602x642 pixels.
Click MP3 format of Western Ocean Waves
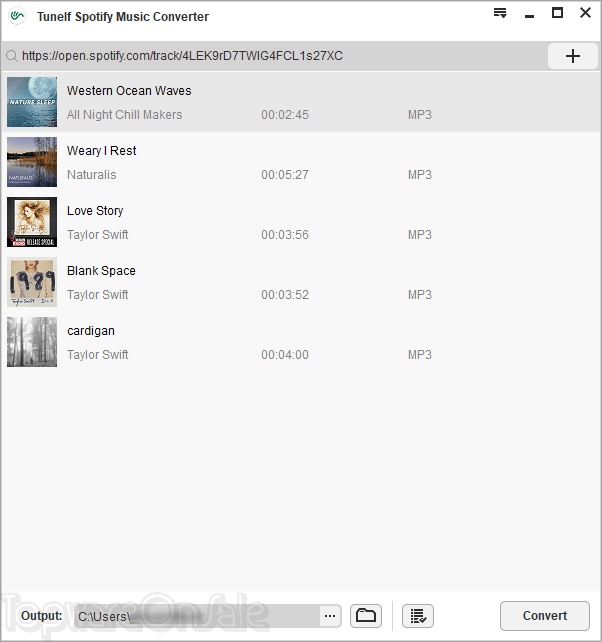coord(420,115)
